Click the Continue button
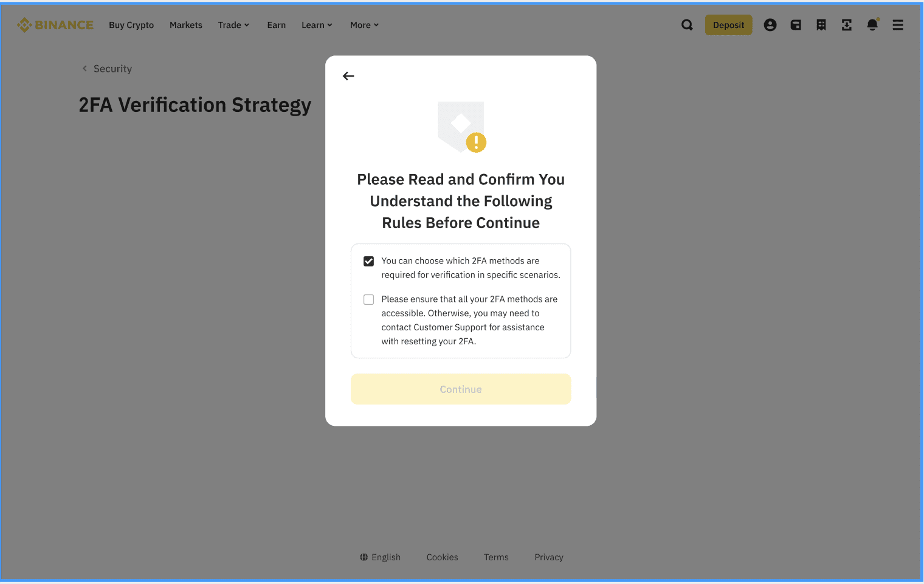This screenshot has height=584, width=924. tap(461, 389)
